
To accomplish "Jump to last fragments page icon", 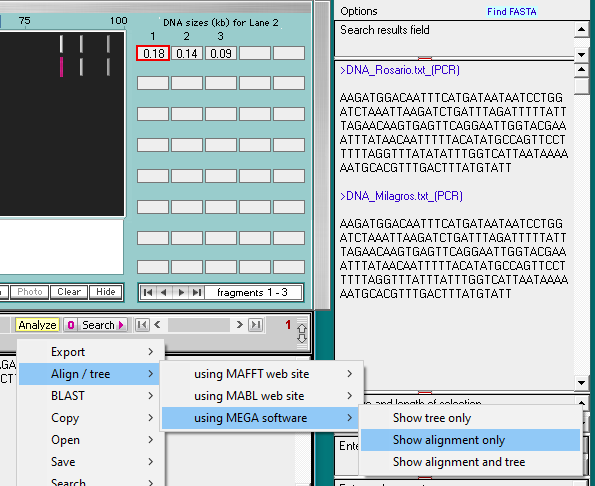I will (197, 293).
